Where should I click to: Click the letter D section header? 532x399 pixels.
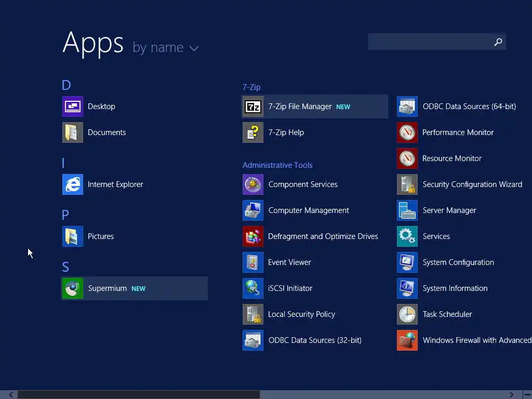coord(66,85)
